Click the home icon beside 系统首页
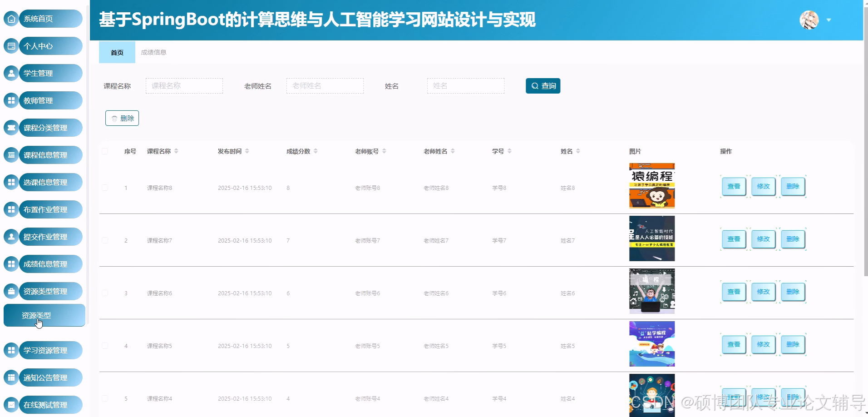 [11, 19]
